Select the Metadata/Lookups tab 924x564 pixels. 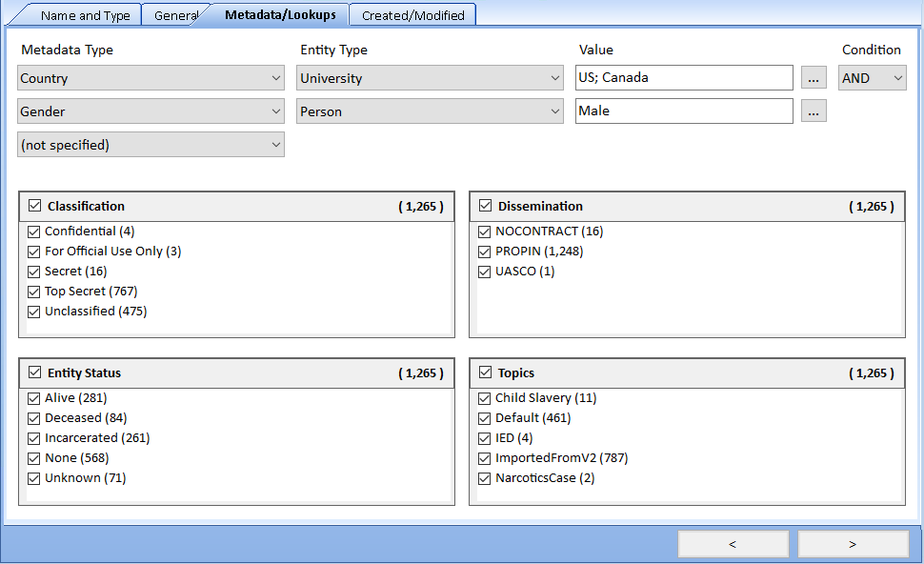tap(280, 14)
